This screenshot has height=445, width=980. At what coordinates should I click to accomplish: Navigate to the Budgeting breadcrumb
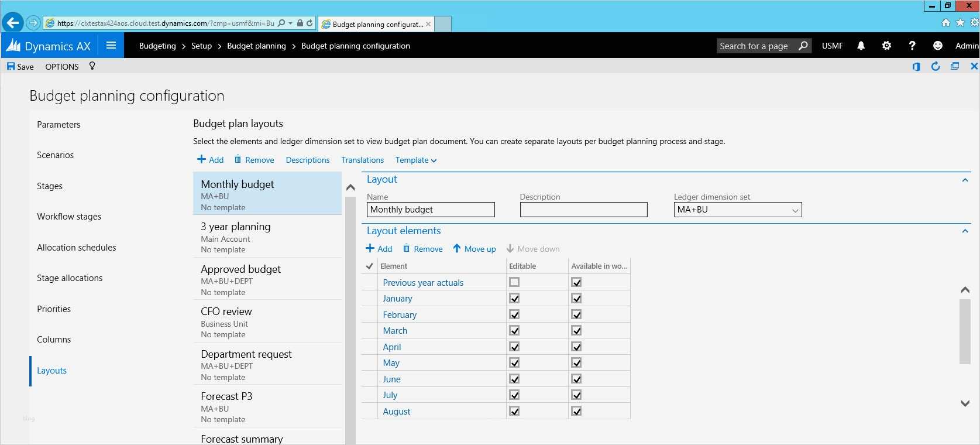(157, 46)
